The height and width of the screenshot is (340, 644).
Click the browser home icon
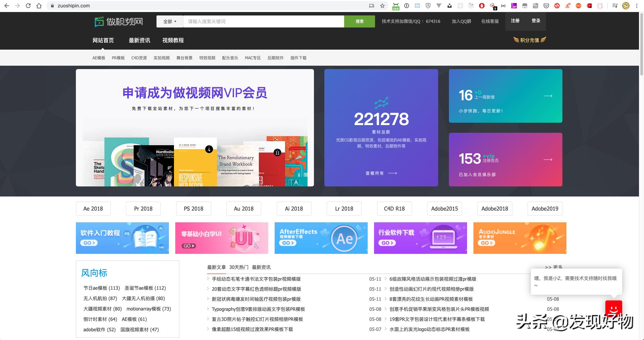[x=39, y=6]
